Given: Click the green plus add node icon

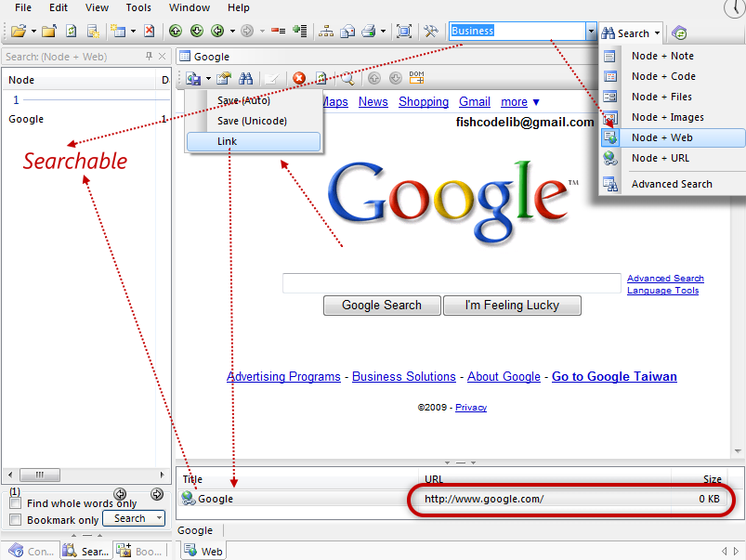Looking at the screenshot, I should coord(300,32).
